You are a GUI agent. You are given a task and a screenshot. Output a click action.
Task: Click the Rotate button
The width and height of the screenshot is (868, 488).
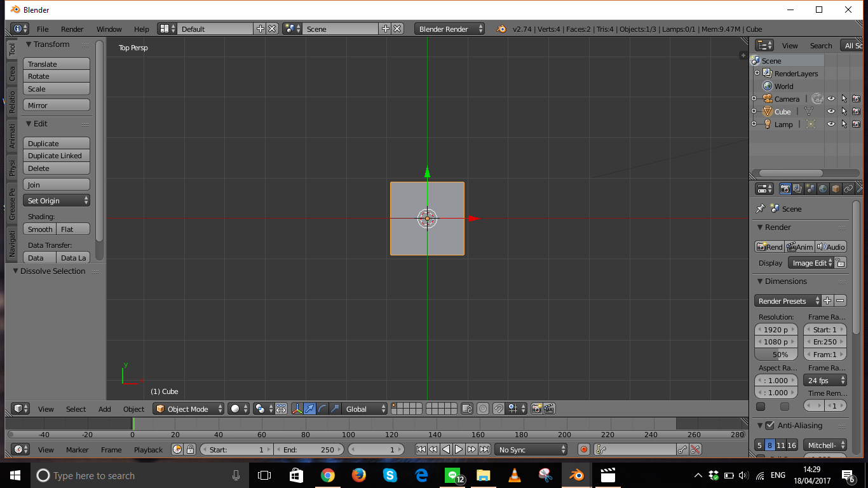[57, 76]
